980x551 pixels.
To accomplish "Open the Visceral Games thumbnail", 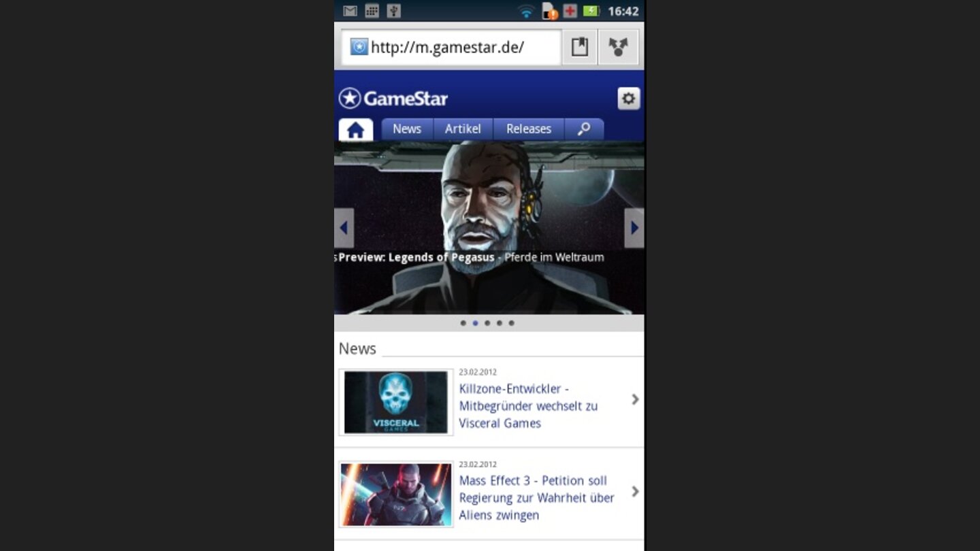I will coord(396,402).
